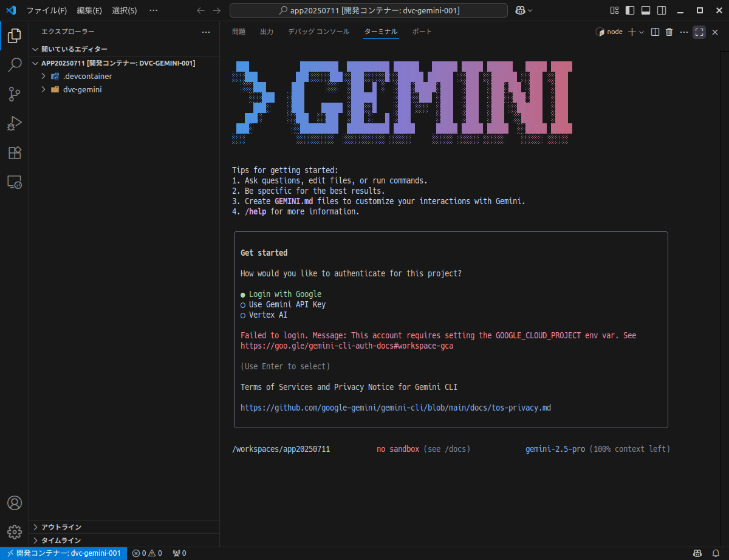The width and height of the screenshot is (729, 560).
Task: Open the Search view in activity bar
Action: click(x=15, y=65)
